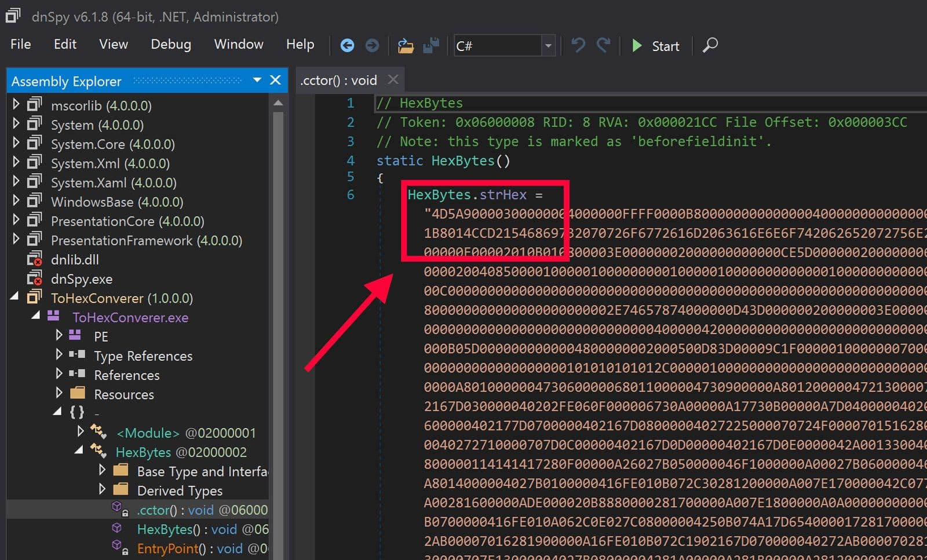Image resolution: width=927 pixels, height=560 pixels.
Task: Click static HexBytes() declaration in code
Action: (443, 160)
